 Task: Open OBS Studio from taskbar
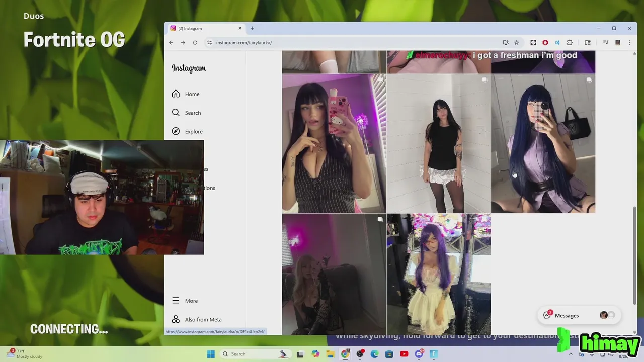[x=360, y=354]
